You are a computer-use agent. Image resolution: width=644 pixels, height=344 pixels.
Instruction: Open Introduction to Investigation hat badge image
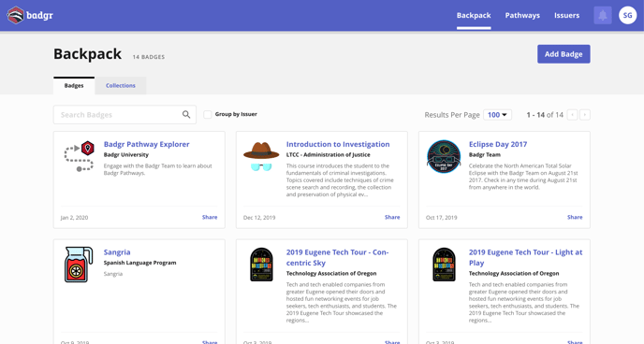[x=261, y=156]
